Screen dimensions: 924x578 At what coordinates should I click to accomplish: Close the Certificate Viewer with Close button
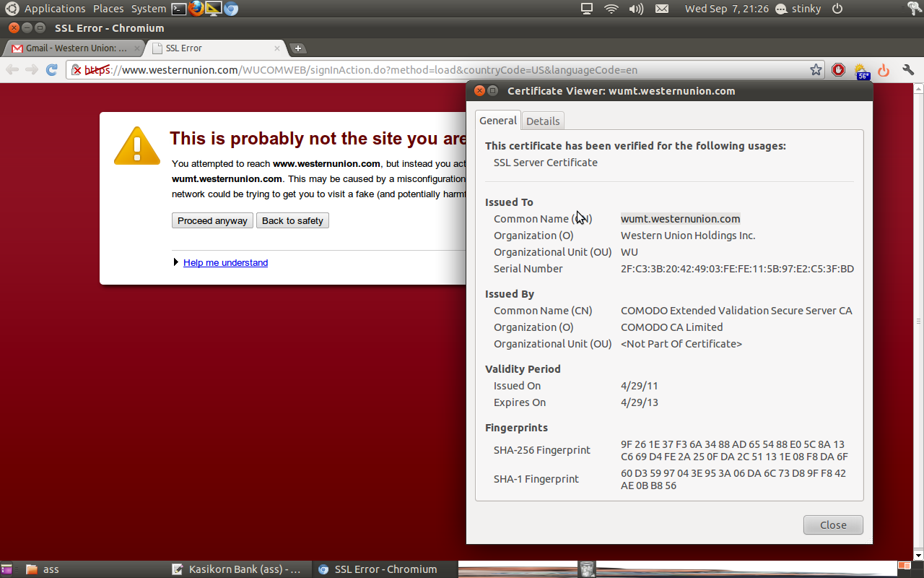[x=833, y=525]
